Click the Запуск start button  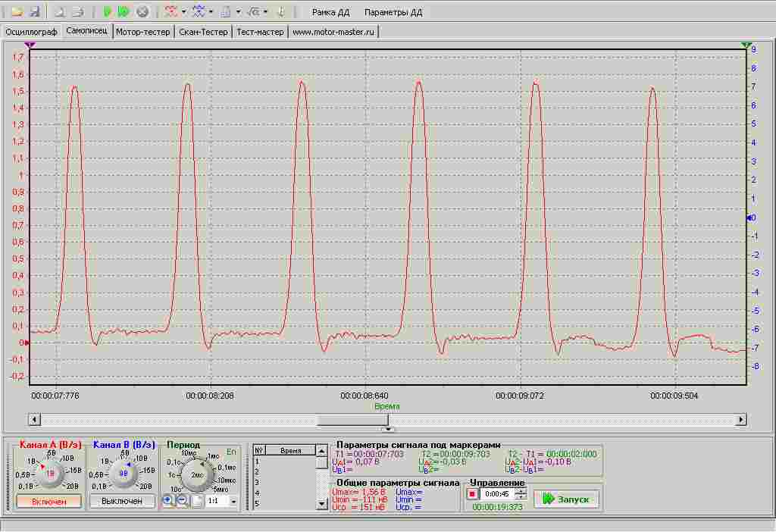pyautogui.click(x=567, y=499)
